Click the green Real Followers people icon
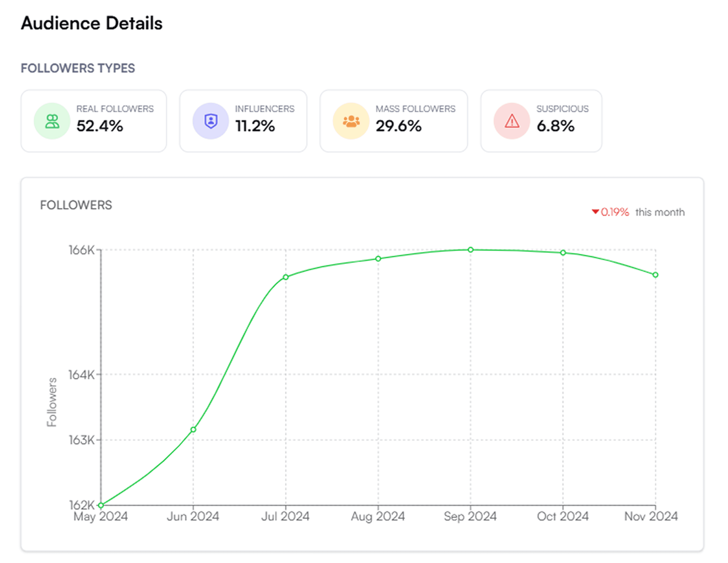 click(52, 121)
